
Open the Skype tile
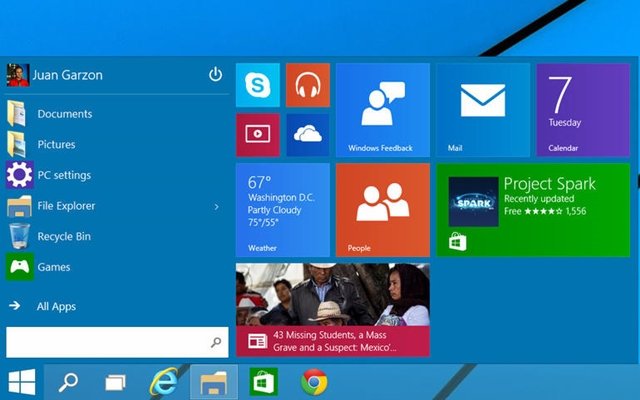coord(258,85)
